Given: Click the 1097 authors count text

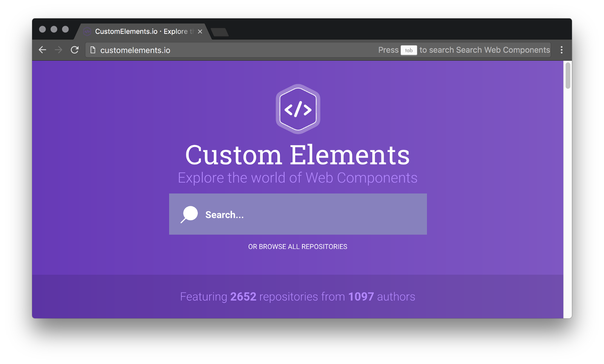Looking at the screenshot, I should click(361, 297).
